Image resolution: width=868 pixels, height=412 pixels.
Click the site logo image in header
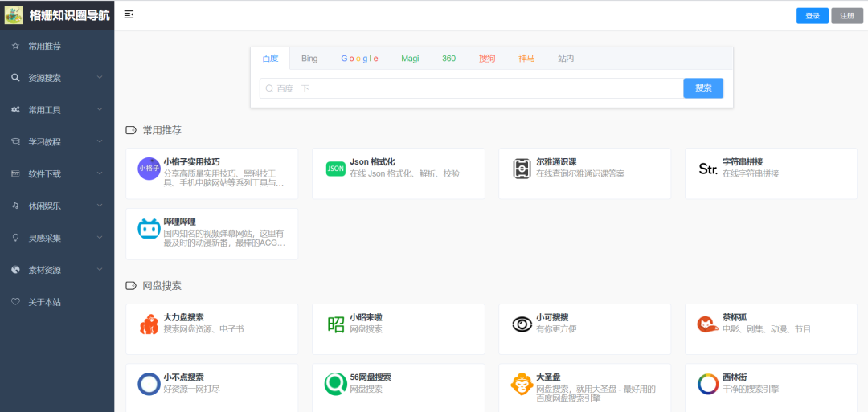pyautogui.click(x=14, y=15)
